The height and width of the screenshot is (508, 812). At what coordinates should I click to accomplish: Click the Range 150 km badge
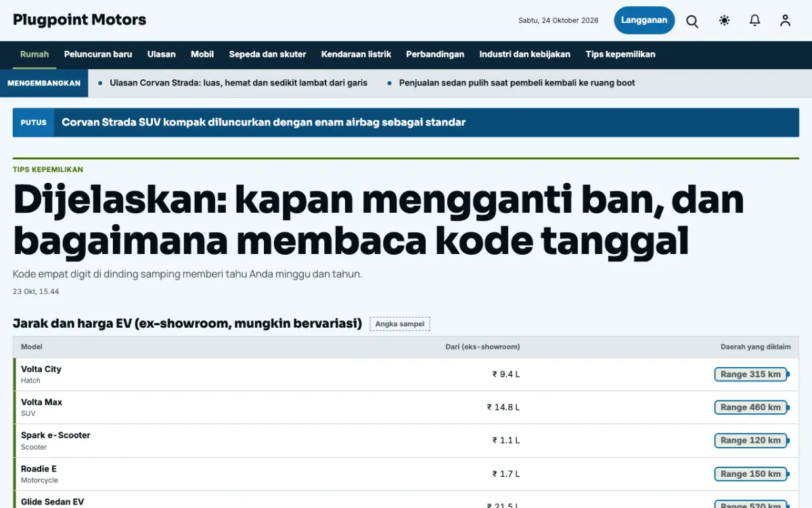click(x=750, y=474)
